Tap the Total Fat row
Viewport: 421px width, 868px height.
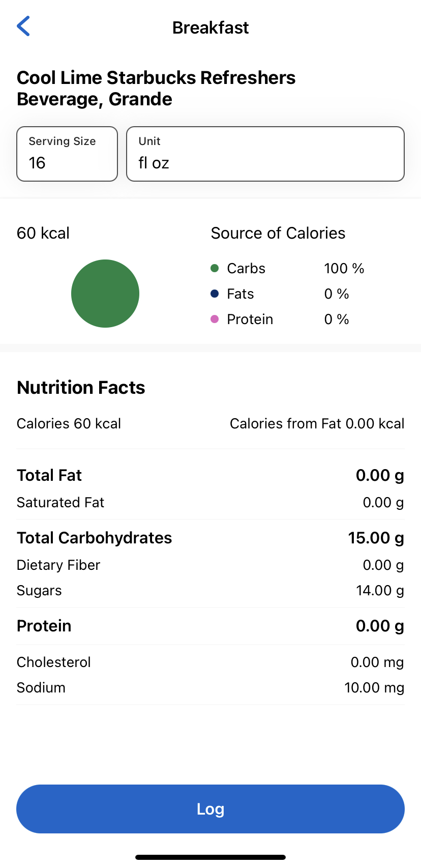point(211,475)
